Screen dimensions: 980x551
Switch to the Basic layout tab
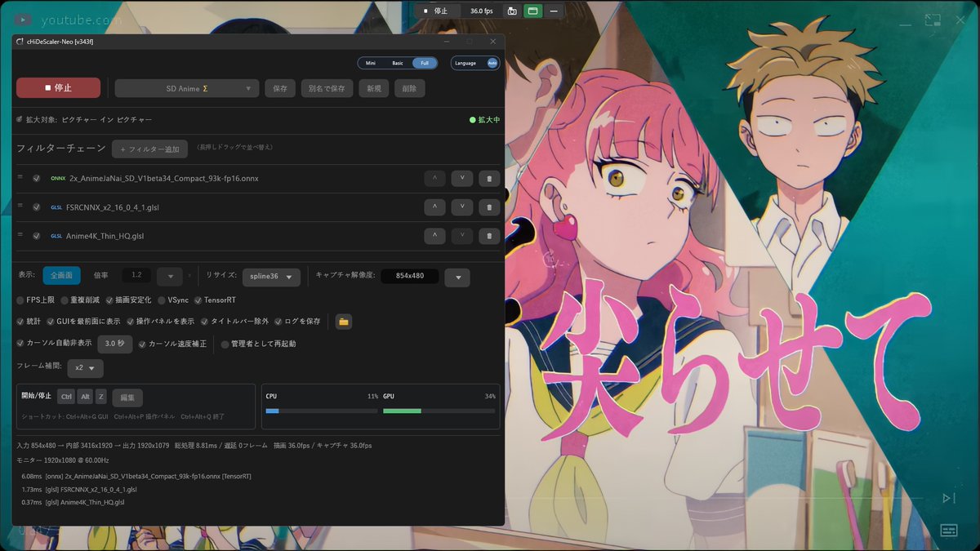[398, 63]
